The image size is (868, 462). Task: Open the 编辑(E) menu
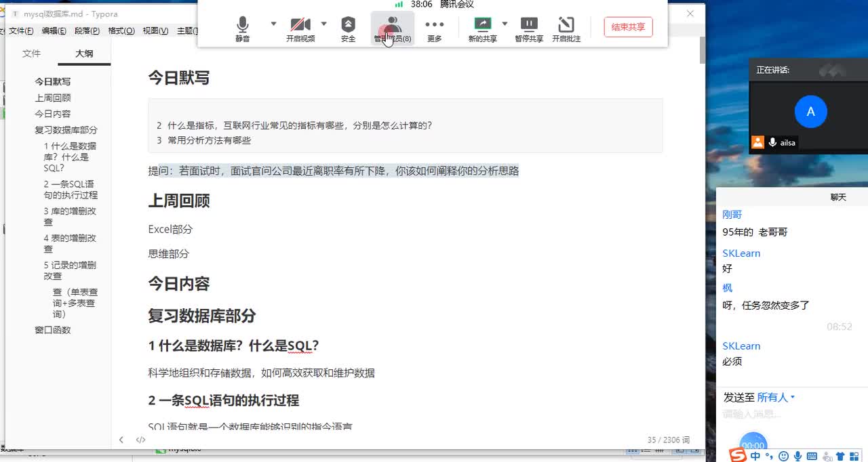54,30
